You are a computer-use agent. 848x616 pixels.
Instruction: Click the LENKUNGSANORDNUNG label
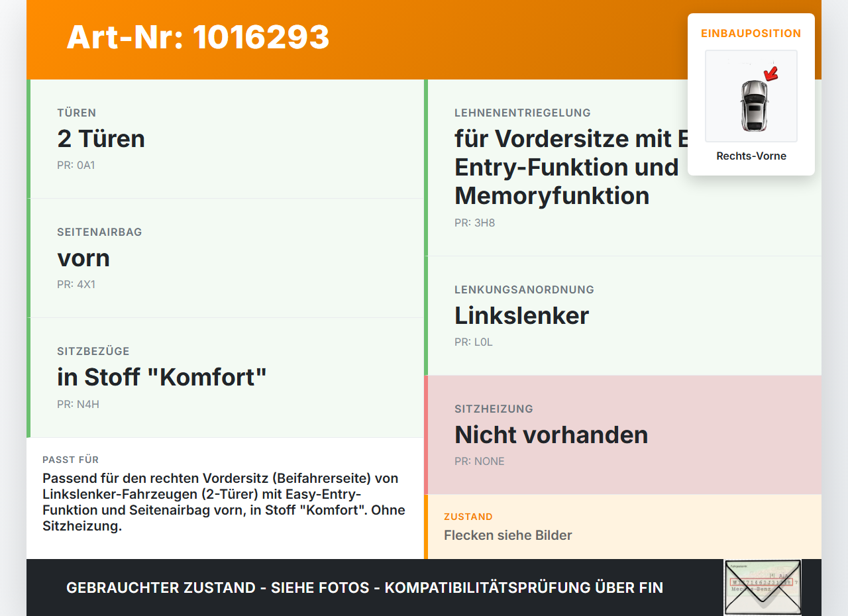[525, 289]
